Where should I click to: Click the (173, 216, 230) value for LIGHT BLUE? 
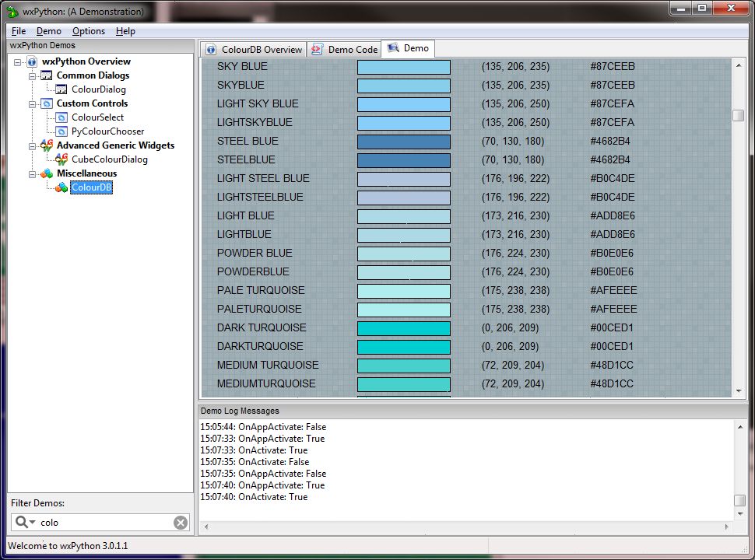[x=516, y=216]
